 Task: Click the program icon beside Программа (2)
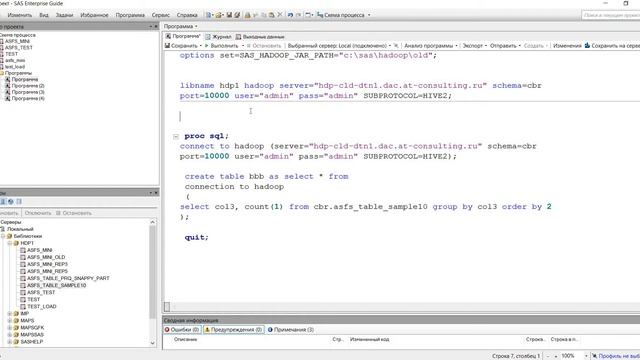pos(7,86)
